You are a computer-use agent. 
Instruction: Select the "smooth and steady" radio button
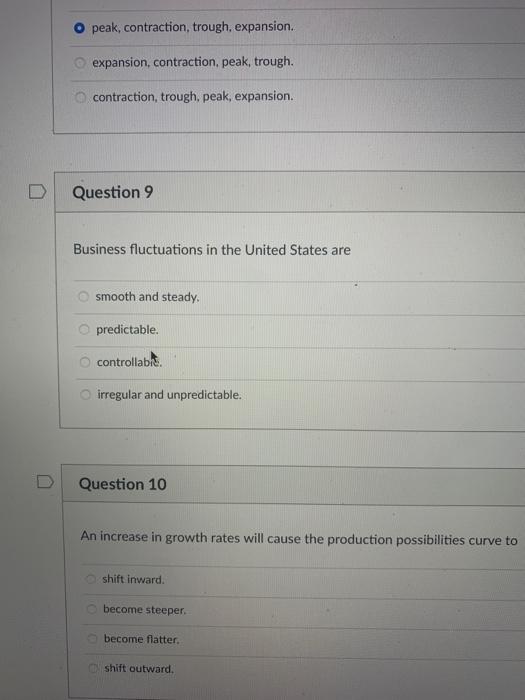83,296
